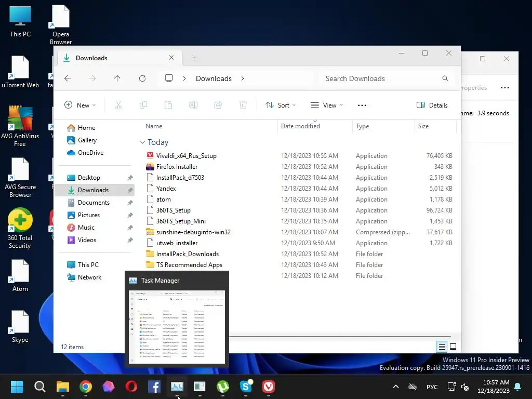The height and width of the screenshot is (399, 532).
Task: Click Facebook icon on taskbar
Action: coord(154,387)
